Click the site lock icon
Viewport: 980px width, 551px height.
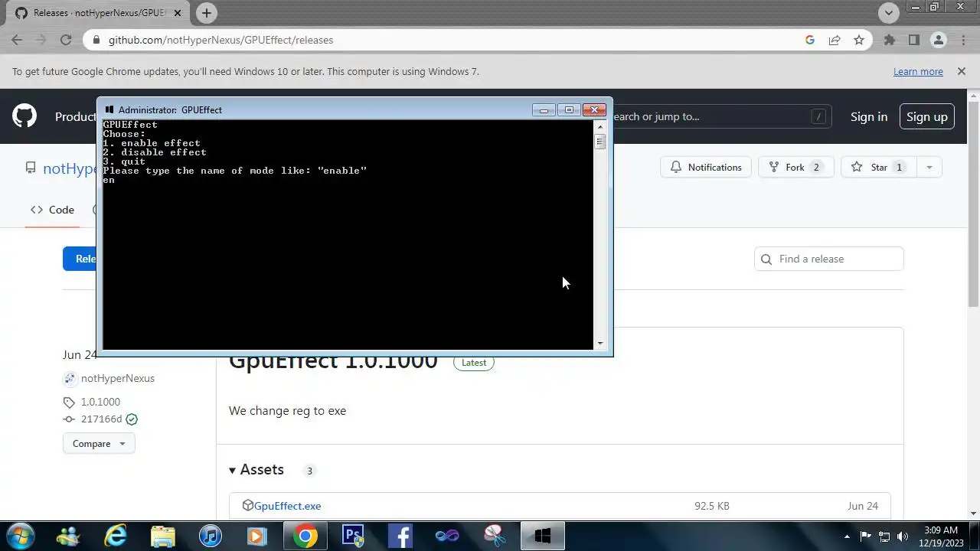coord(96,40)
